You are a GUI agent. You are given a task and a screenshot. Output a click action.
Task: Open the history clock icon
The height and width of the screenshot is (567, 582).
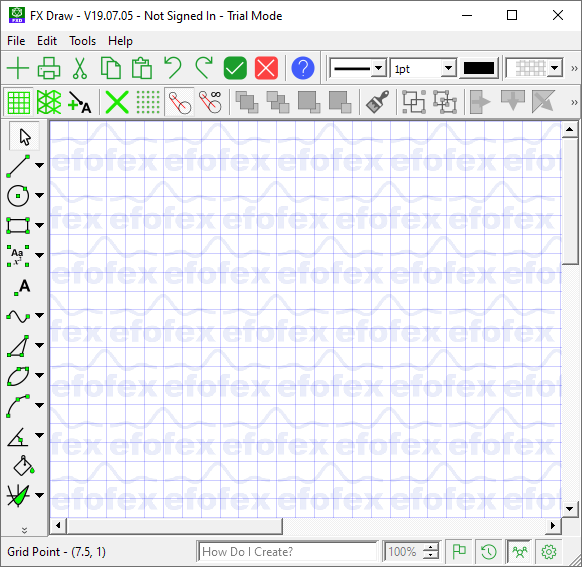tap(488, 552)
